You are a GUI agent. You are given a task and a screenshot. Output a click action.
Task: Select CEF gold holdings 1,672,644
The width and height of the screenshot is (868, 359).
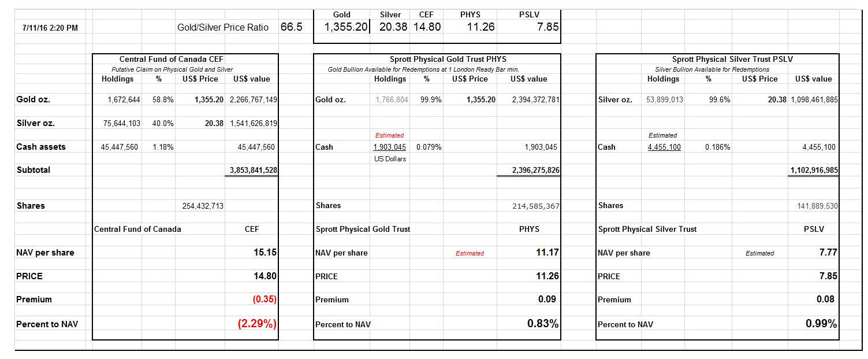coord(124,99)
